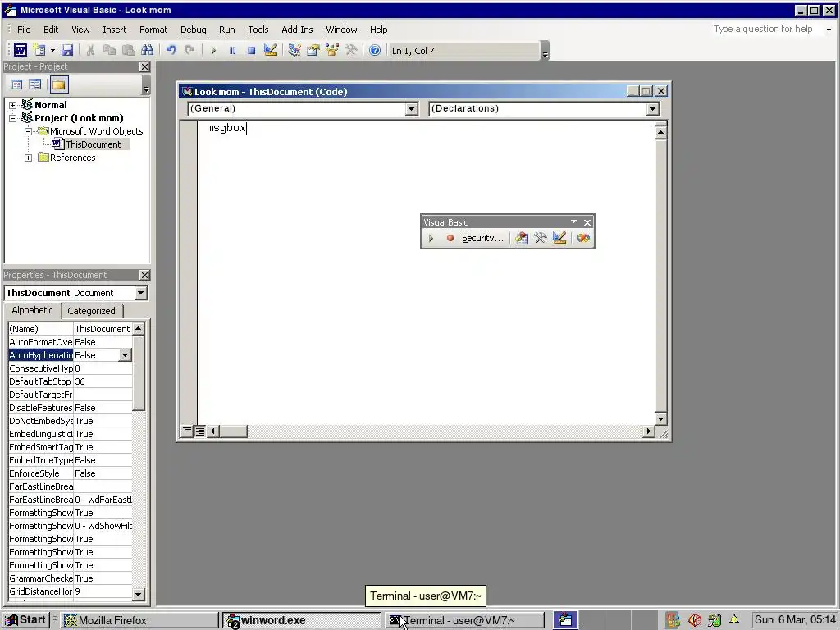Open the ThisDocument object dropdown in Properties
Viewport: 840px width, 630px height.
point(141,293)
